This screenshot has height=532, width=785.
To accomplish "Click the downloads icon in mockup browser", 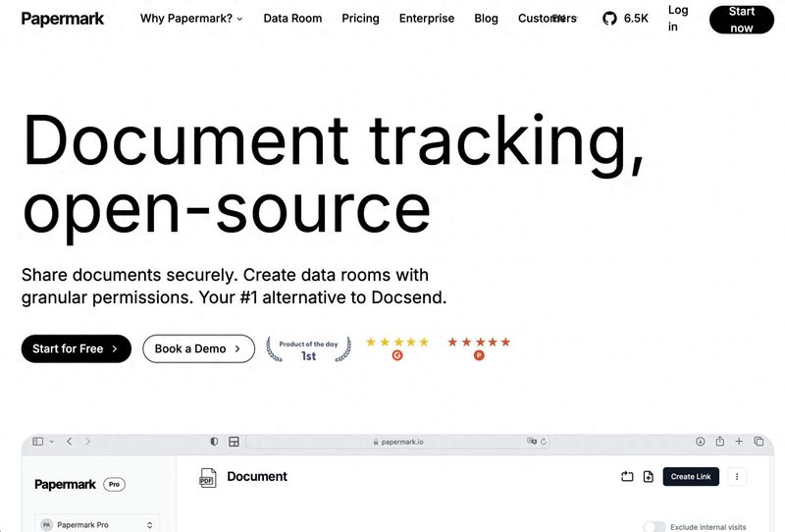I will click(x=701, y=442).
